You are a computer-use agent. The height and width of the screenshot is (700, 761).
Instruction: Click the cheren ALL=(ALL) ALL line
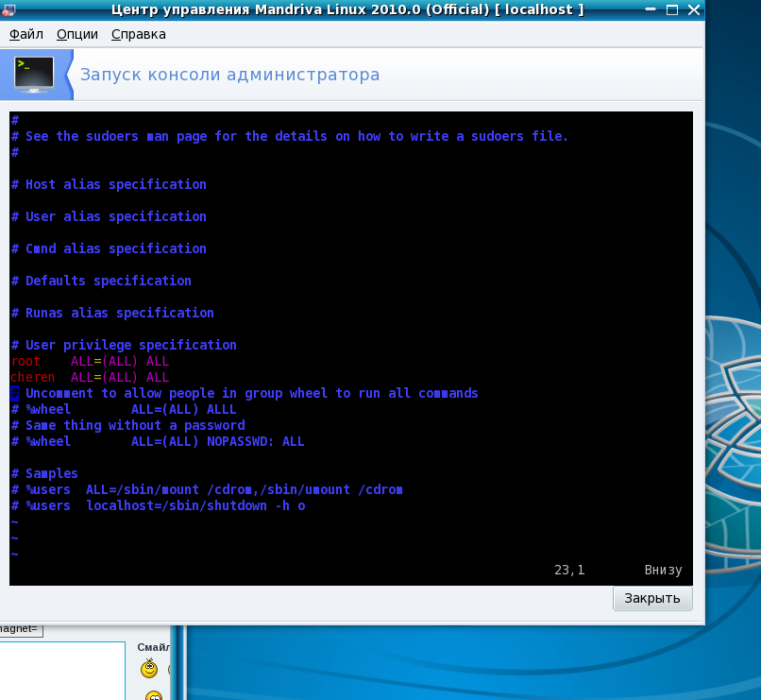[90, 377]
